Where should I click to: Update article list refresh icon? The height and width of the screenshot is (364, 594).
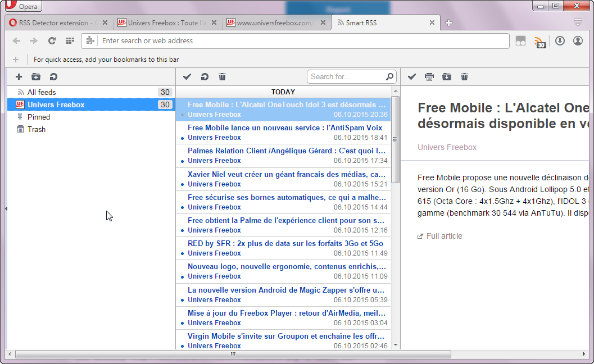tap(205, 77)
